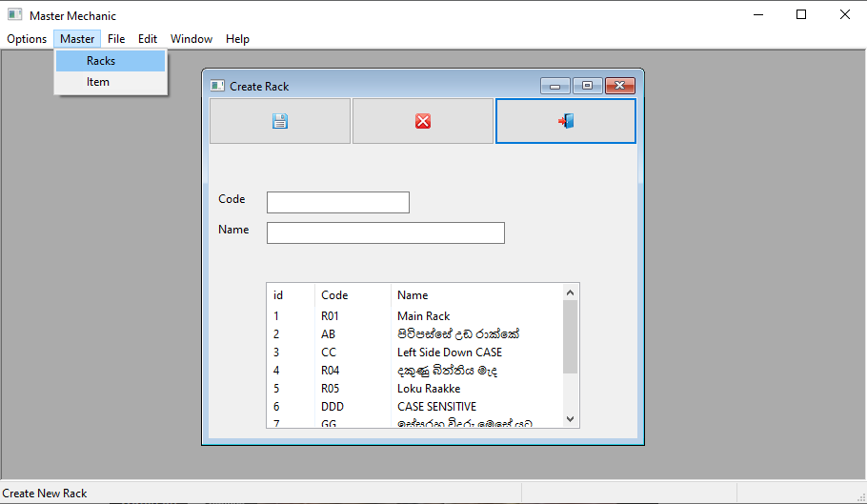Focus the Code input field

point(338,202)
